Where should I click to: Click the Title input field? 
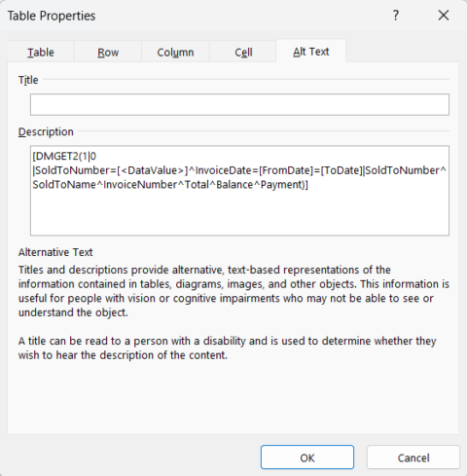click(239, 104)
